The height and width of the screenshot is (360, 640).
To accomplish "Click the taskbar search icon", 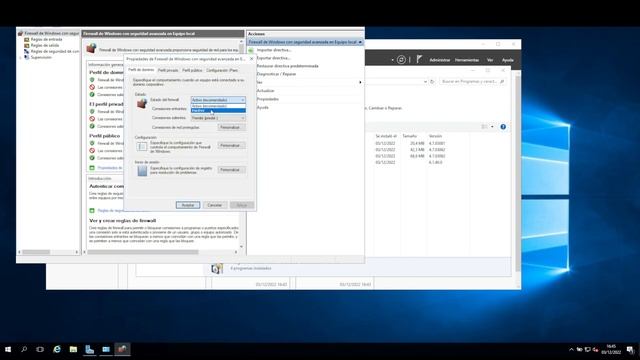I will 24,349.
